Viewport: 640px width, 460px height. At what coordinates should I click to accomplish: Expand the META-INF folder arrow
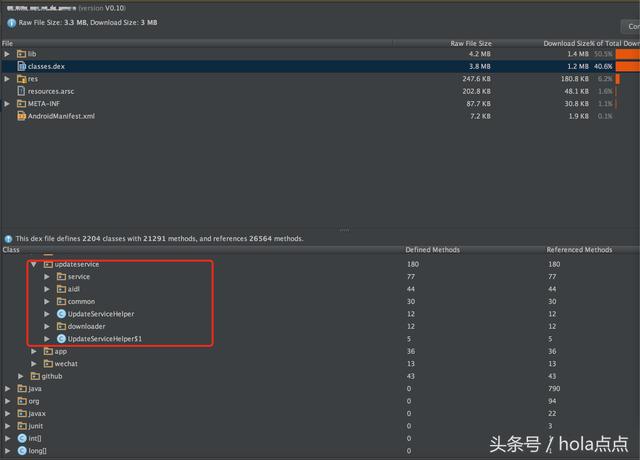tap(7, 104)
